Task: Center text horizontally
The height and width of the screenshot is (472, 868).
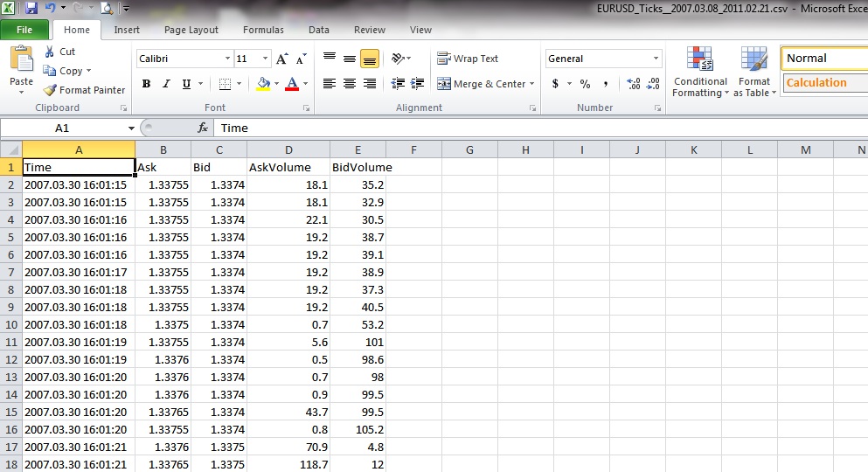Action: click(x=350, y=84)
